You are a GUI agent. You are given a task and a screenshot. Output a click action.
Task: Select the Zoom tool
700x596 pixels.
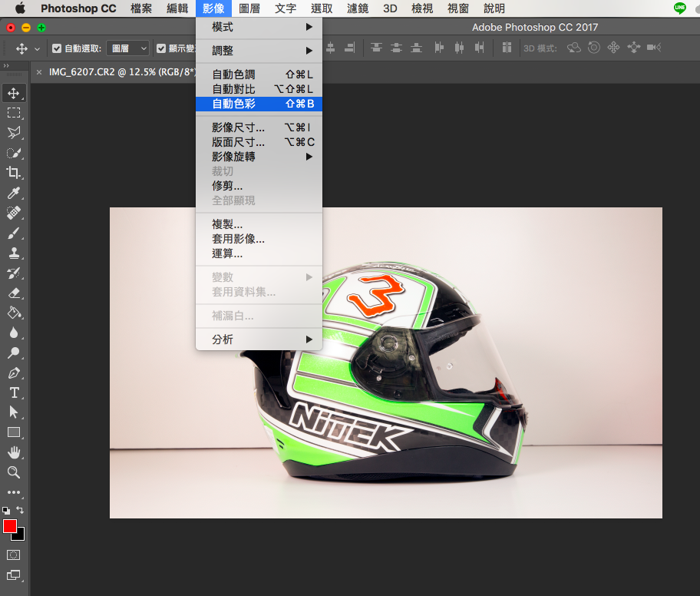(13, 472)
